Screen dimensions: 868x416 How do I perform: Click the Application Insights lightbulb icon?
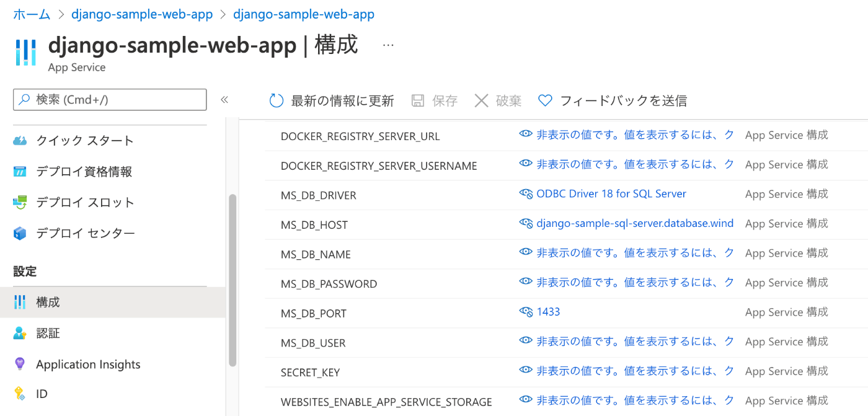pyautogui.click(x=20, y=364)
